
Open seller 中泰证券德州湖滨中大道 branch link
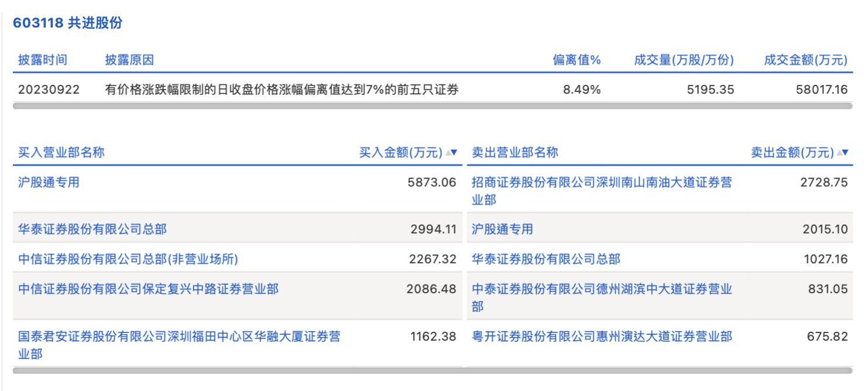pos(602,289)
